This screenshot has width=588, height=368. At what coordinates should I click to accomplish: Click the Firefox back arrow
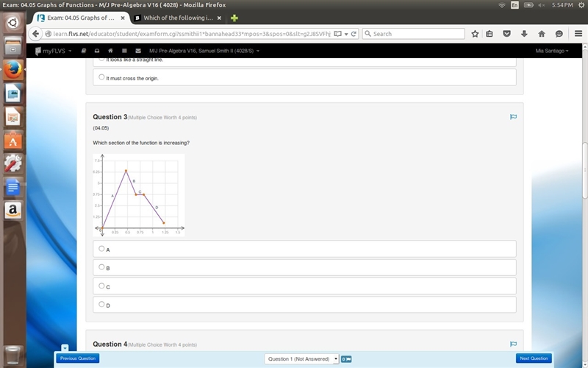pyautogui.click(x=35, y=34)
